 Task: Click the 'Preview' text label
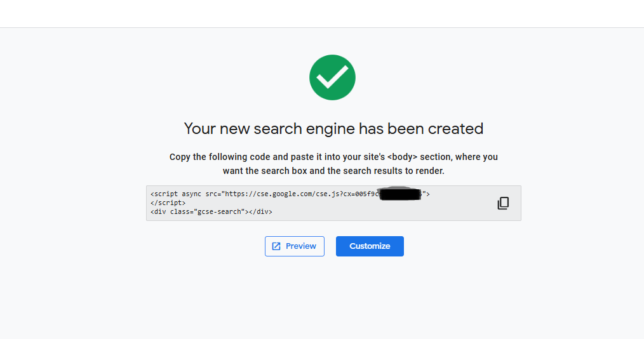pos(300,246)
